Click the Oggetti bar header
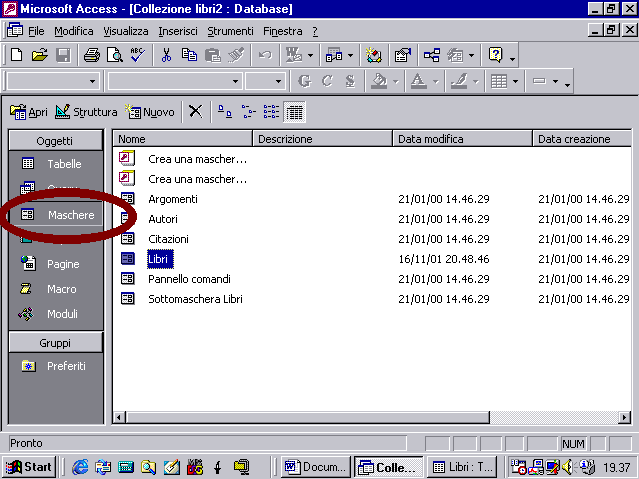Image resolution: width=639 pixels, height=479 pixels. (x=55, y=141)
